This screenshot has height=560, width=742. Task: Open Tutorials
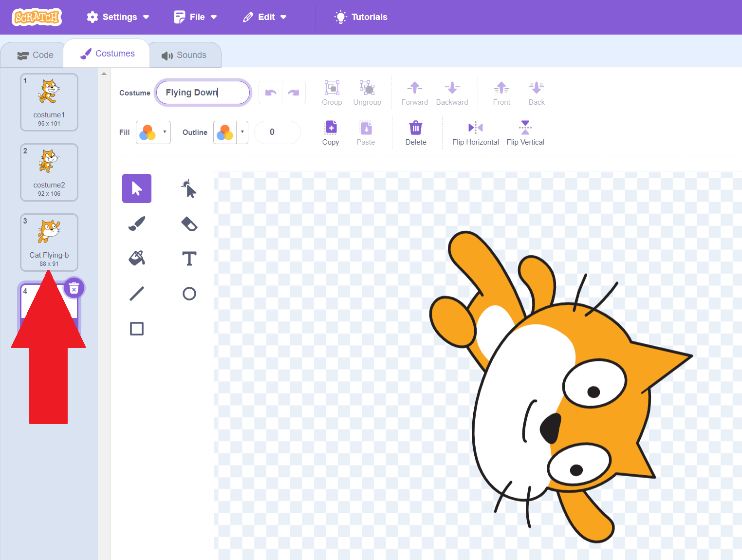point(361,17)
